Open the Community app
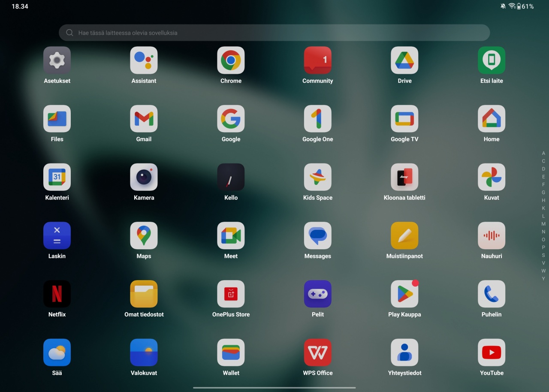Screen dimensions: 549x392 tap(318, 60)
